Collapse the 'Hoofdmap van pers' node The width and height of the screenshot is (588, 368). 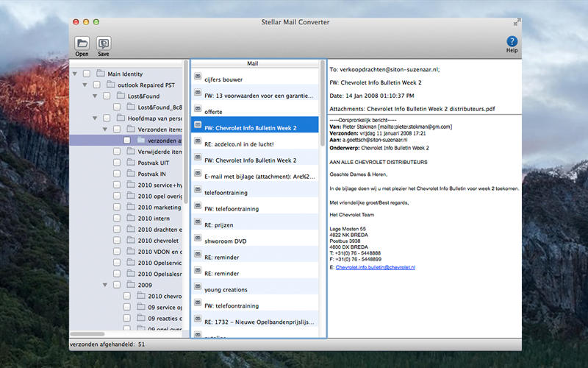(x=95, y=118)
